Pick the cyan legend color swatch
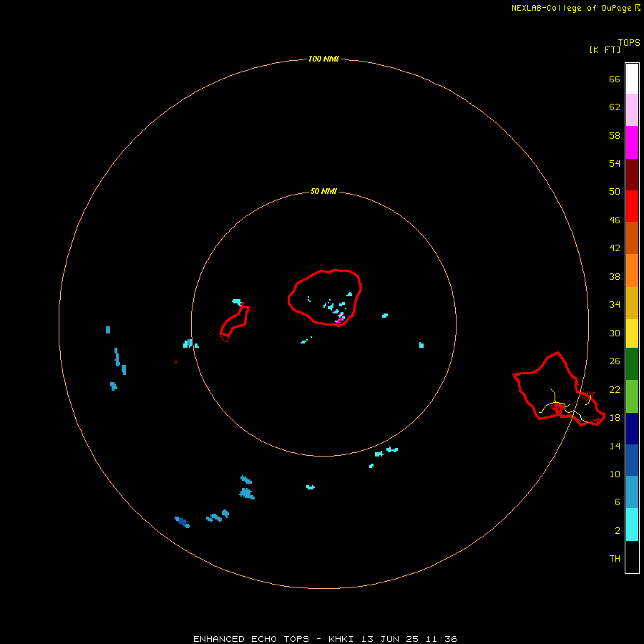The image size is (644, 644). (x=632, y=525)
